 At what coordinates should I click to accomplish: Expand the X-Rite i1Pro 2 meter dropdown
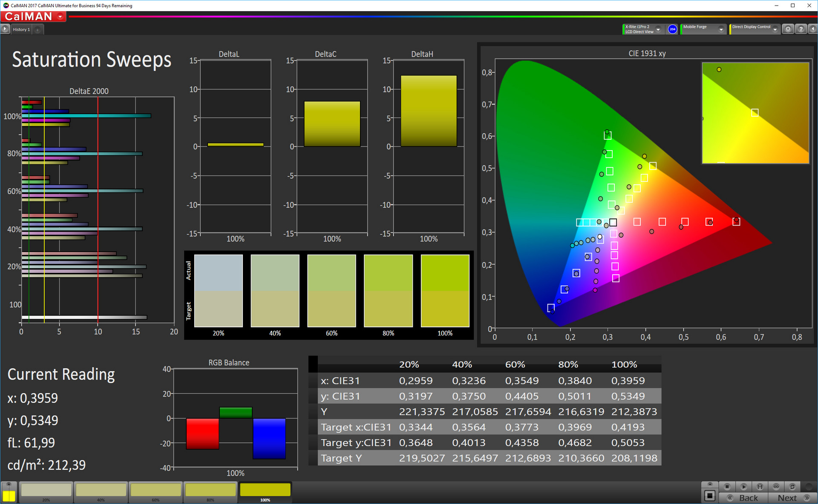(658, 29)
